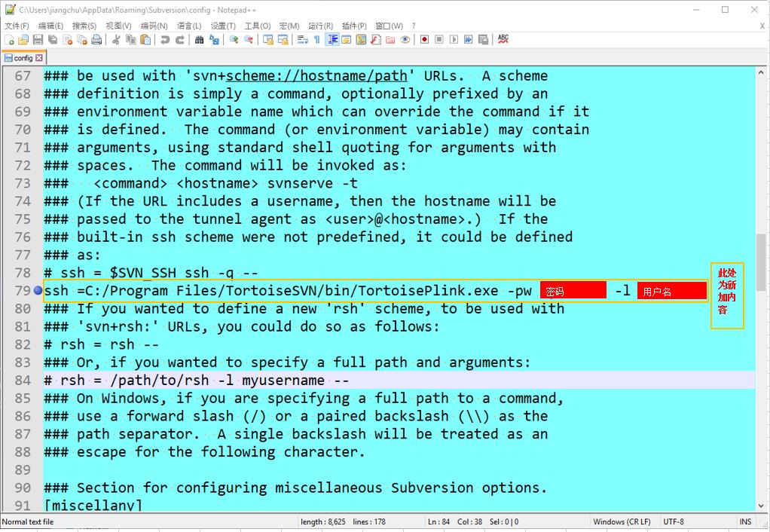
Task: Click the Windows (CR LF) status bar button
Action: tap(624, 521)
